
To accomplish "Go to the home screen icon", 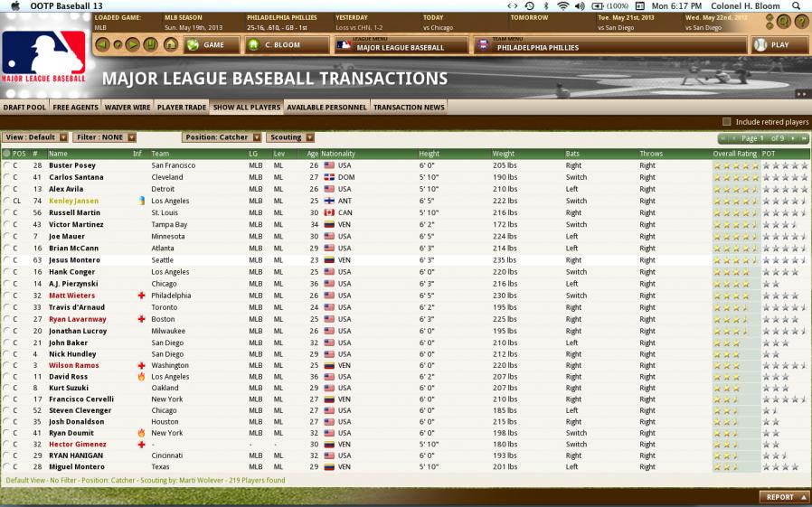I will coord(170,45).
